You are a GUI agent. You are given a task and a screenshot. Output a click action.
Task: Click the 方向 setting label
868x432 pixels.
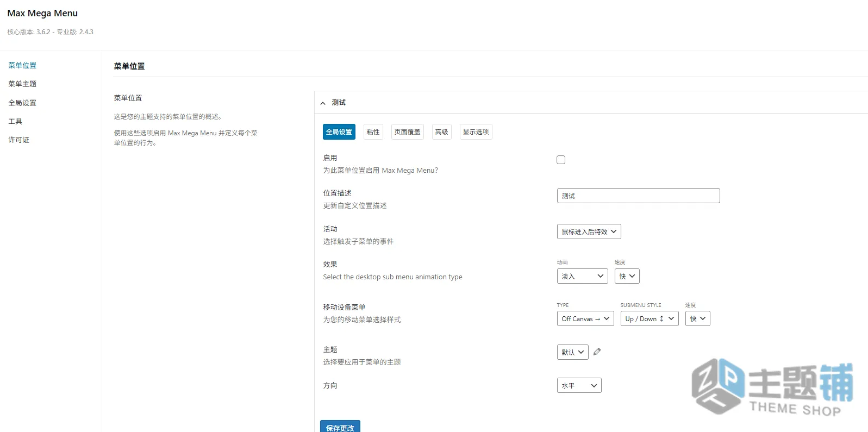(x=330, y=385)
